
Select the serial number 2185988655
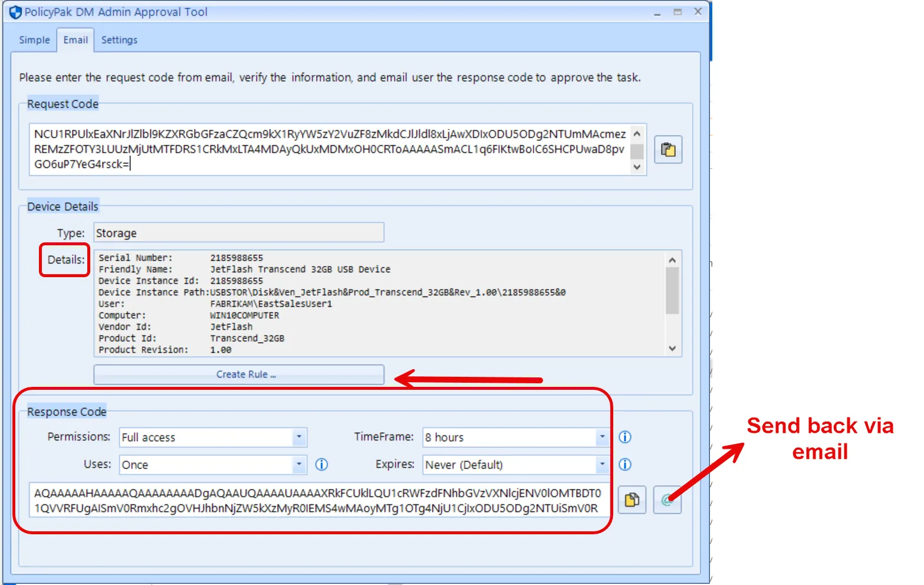(236, 258)
